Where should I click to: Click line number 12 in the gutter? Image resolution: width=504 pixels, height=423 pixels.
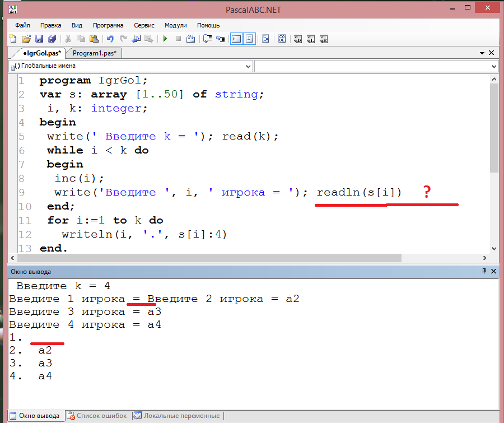tap(25, 235)
